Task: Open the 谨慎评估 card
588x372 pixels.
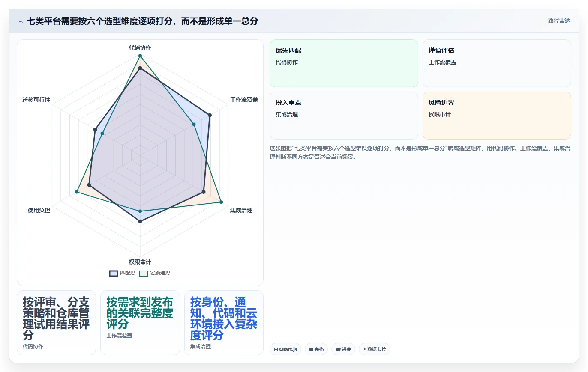Action: 497,63
